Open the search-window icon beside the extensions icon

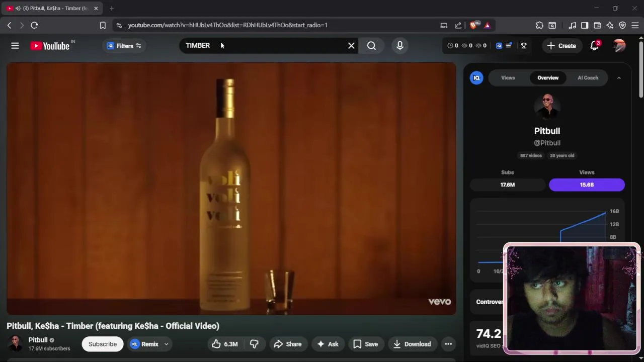[x=552, y=25]
